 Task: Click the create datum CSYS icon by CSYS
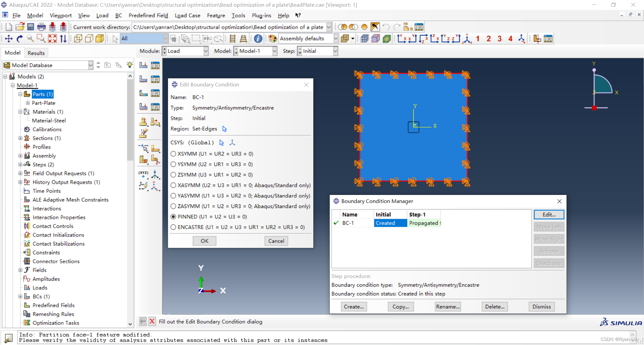(x=232, y=143)
